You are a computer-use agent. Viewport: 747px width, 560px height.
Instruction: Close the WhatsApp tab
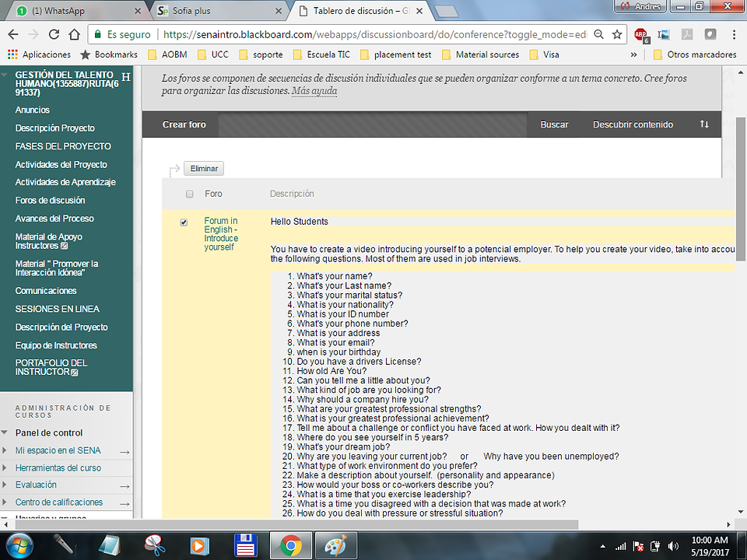(138, 10)
